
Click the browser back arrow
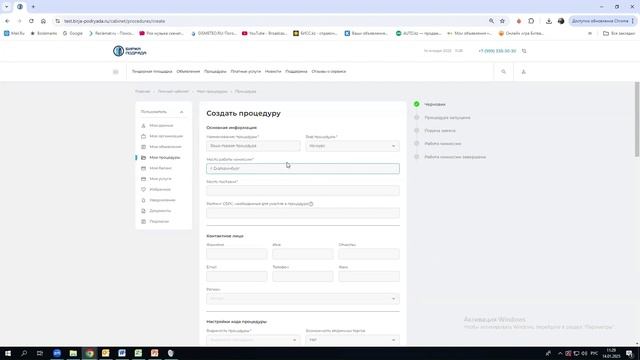[7, 21]
